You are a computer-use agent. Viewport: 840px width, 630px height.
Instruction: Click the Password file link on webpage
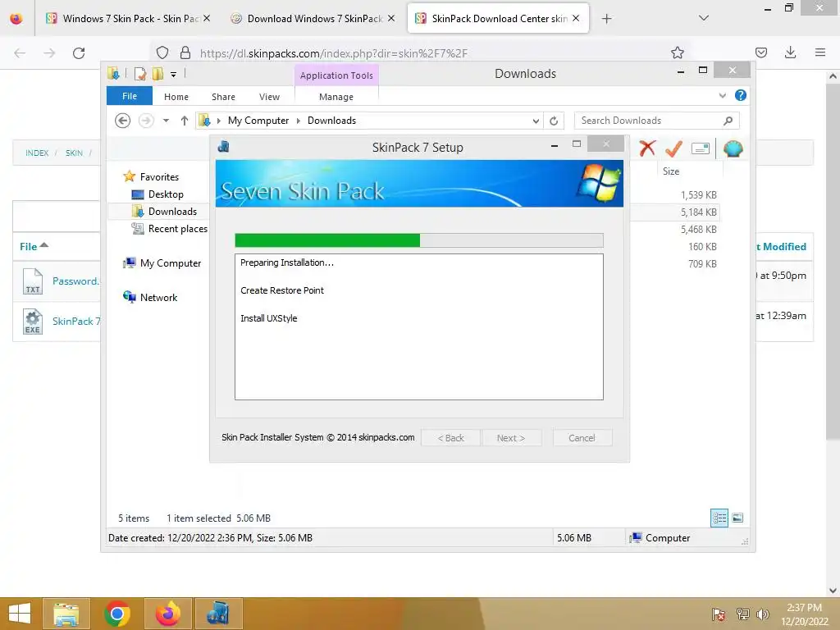pos(75,281)
